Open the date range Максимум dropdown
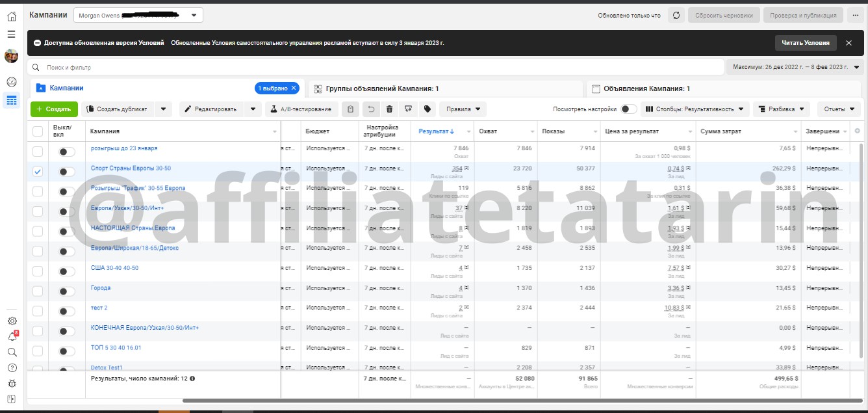The image size is (868, 413). click(796, 67)
